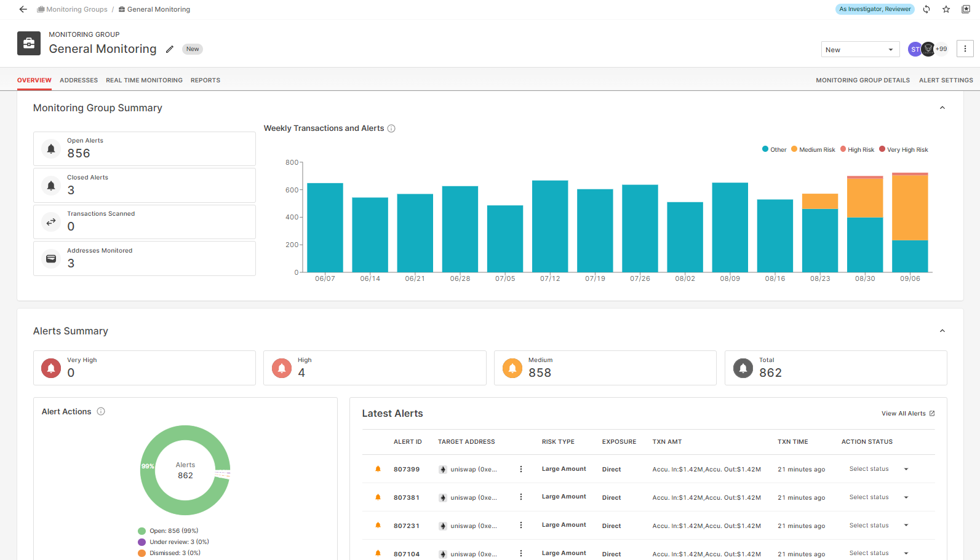Click the Closed Alerts bell icon
The image size is (980, 560).
(x=51, y=186)
